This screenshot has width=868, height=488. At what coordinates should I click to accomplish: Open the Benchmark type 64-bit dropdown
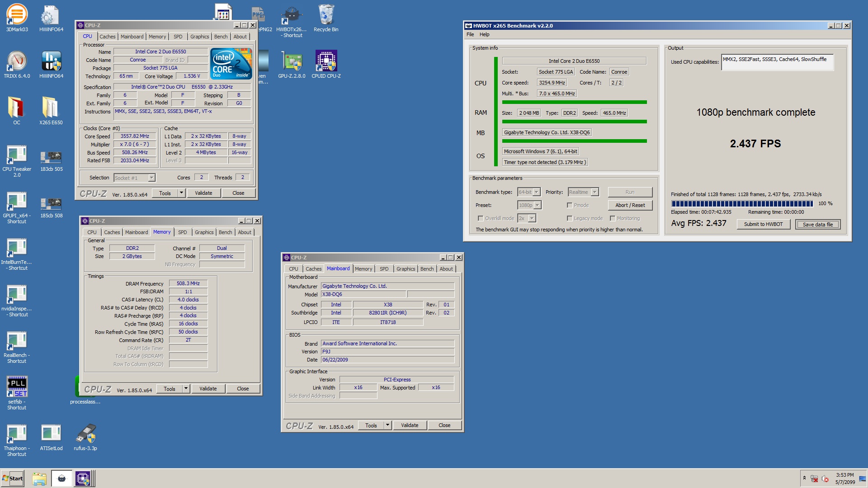point(529,192)
